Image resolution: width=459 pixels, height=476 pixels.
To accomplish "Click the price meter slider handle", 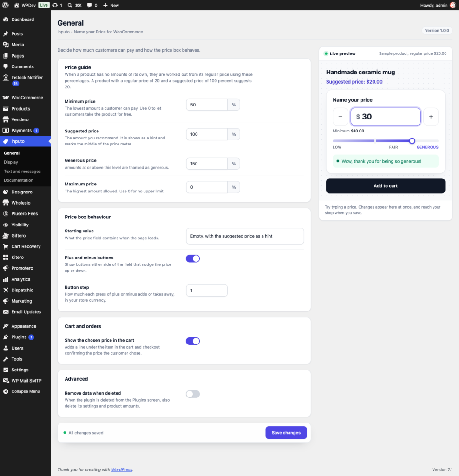I will (x=412, y=141).
